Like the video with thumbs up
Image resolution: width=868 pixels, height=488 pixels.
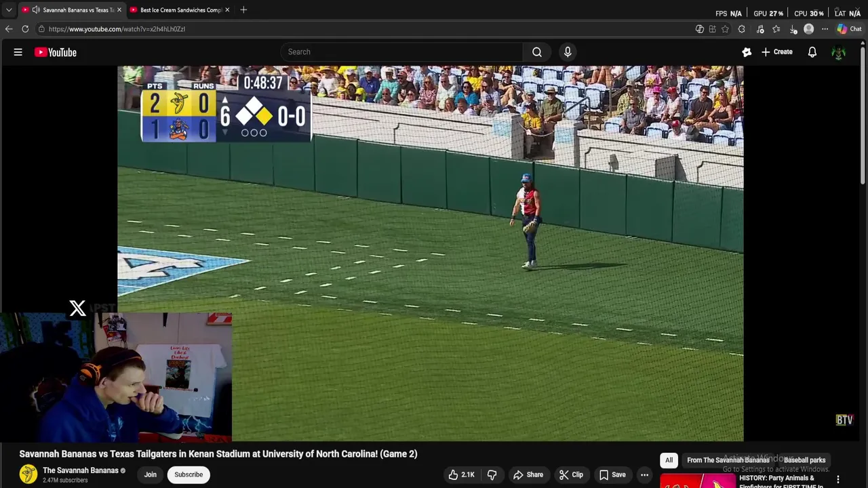[x=461, y=474]
